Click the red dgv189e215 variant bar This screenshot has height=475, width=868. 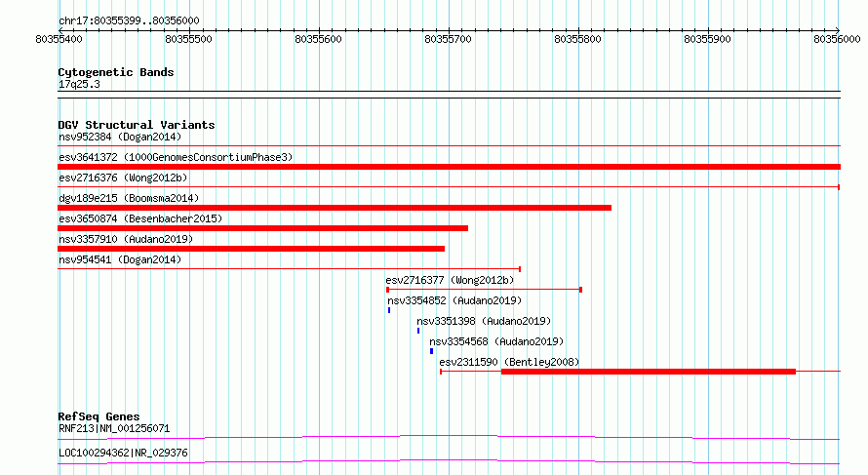335,208
